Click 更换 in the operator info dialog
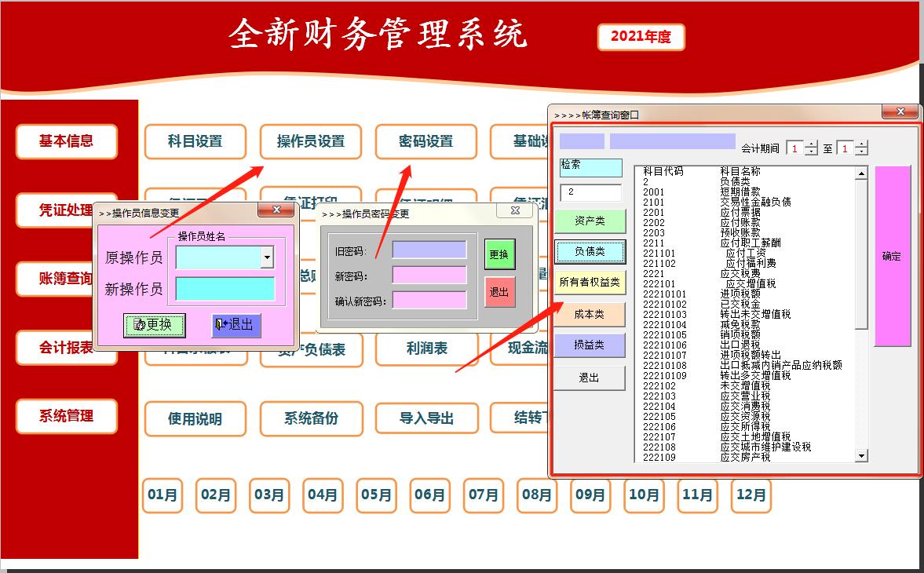924x573 pixels. [154, 325]
